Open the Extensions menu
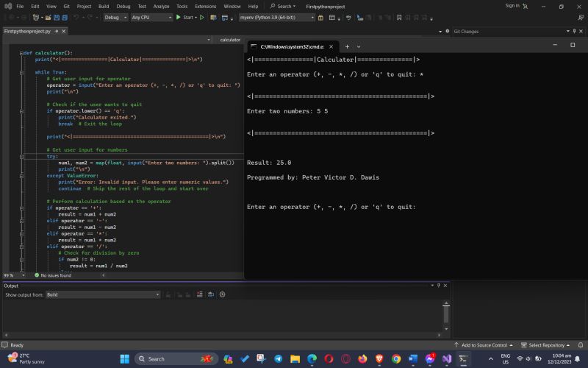Screen dimensions: 588x368 [x=206, y=7]
